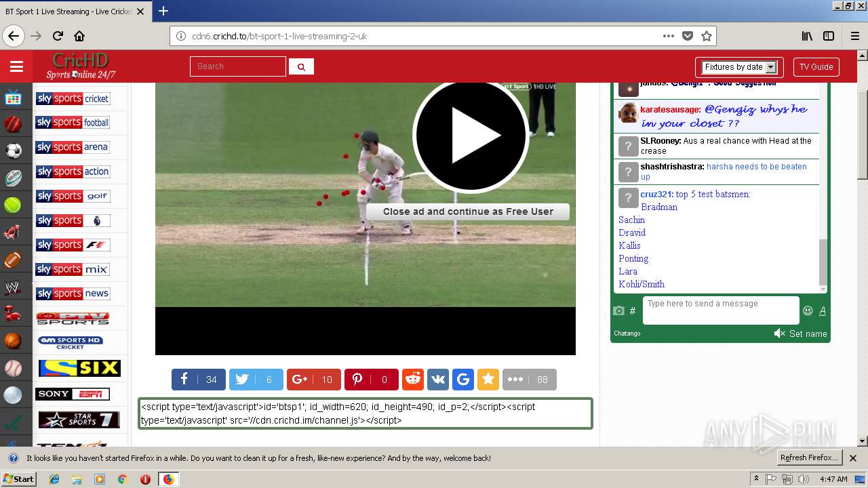Image resolution: width=868 pixels, height=488 pixels.
Task: Click the embed script code box
Action: coord(366,413)
